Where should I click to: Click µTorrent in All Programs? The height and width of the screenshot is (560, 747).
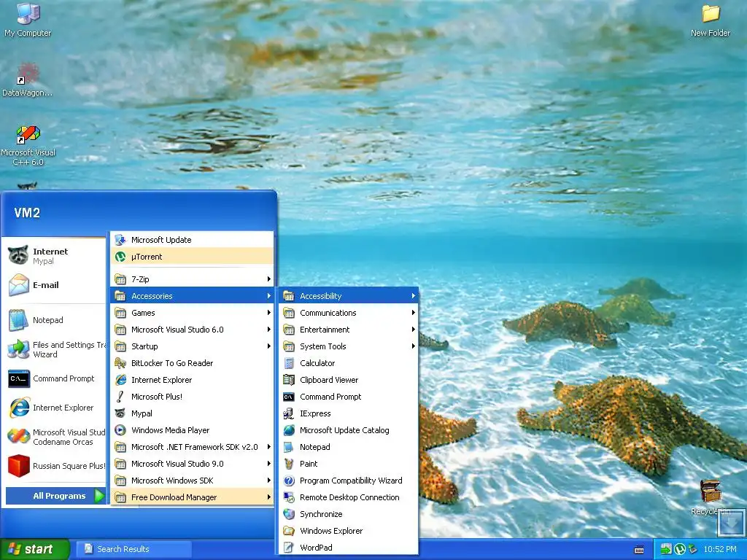(192, 257)
